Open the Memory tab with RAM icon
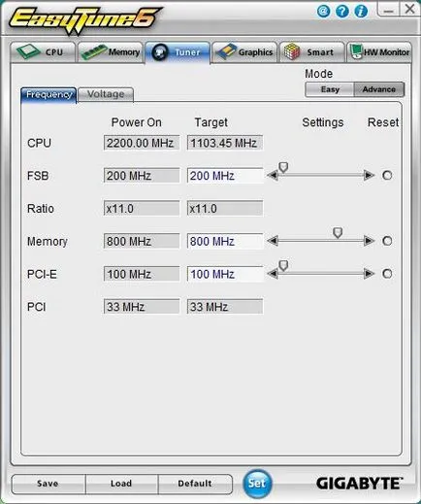The image size is (421, 504). (x=111, y=51)
